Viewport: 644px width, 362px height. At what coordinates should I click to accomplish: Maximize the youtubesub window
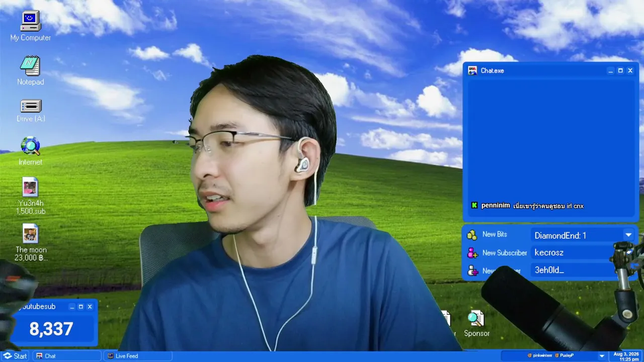[x=80, y=307]
